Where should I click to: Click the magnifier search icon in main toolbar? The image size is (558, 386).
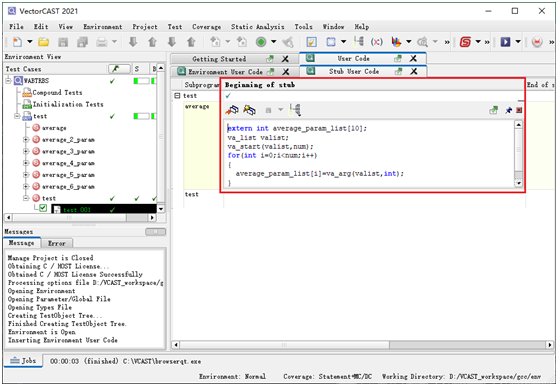click(x=422, y=42)
